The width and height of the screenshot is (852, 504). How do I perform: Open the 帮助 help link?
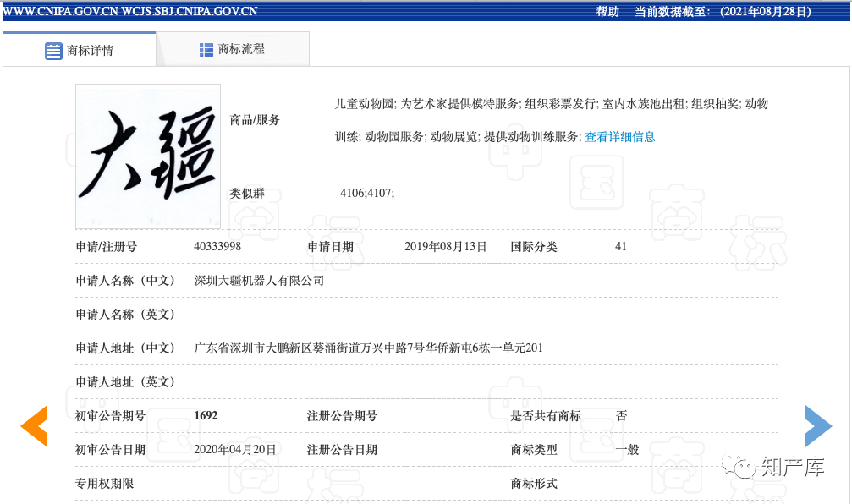(x=607, y=11)
